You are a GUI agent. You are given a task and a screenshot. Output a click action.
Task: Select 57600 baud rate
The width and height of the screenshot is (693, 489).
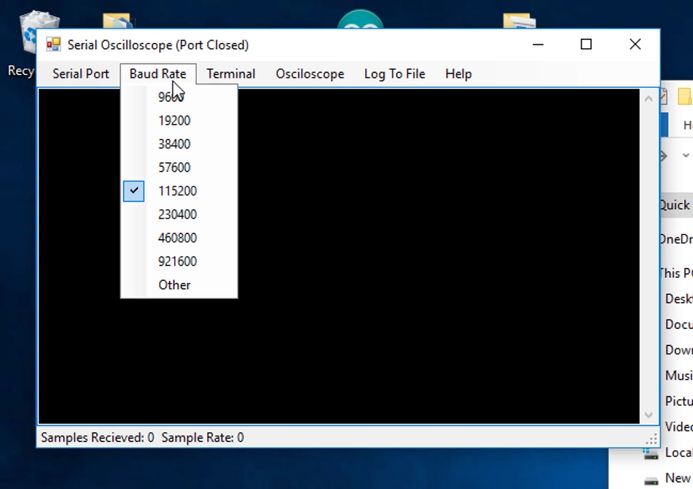(x=179, y=168)
